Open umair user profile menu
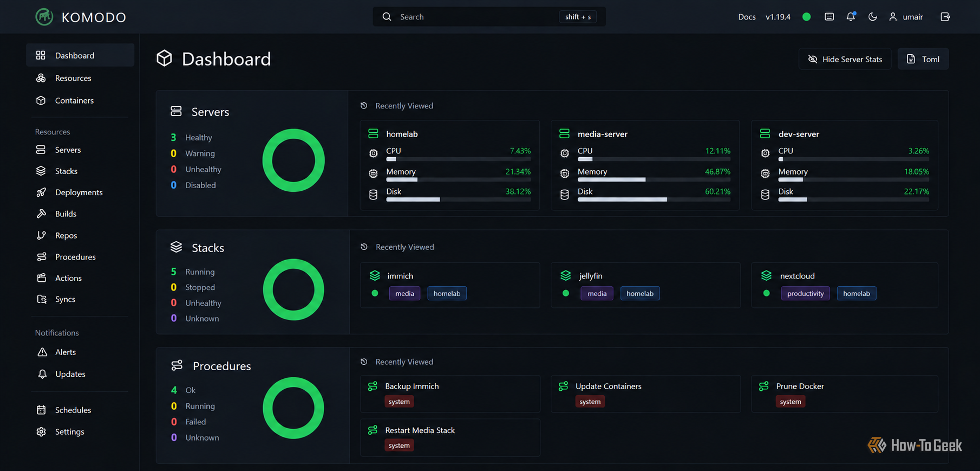 click(906, 17)
